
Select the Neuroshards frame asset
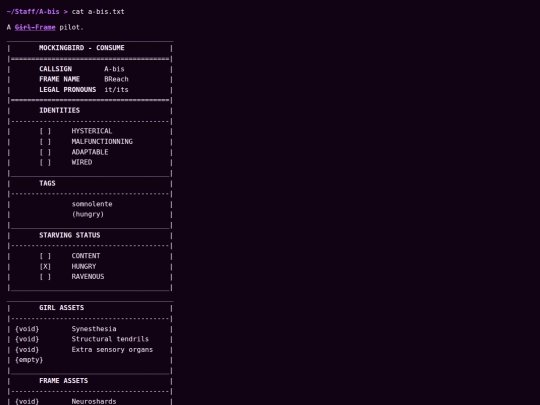(94, 402)
